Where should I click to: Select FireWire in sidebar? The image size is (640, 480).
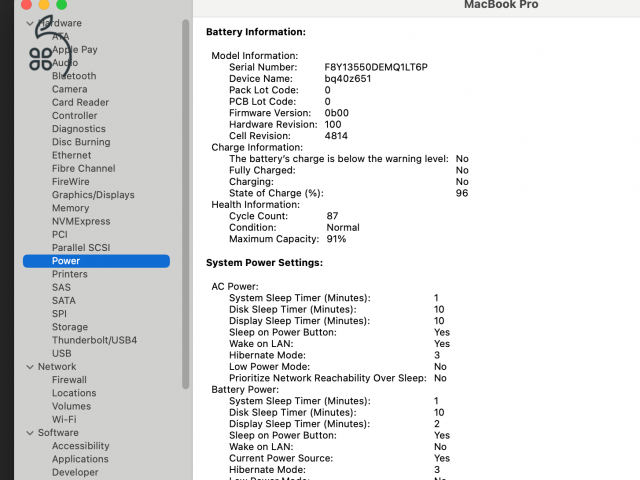tap(71, 182)
